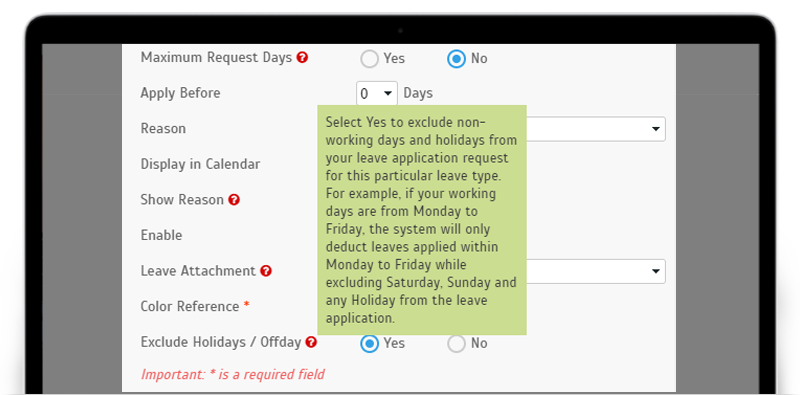This screenshot has height=395, width=800.
Task: Show help for Leave Attachment
Action: coord(265,271)
